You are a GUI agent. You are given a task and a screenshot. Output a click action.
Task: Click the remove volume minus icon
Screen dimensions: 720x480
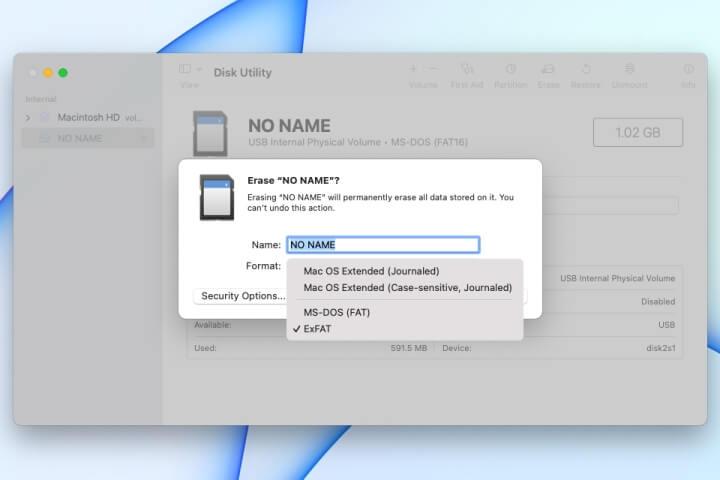point(432,69)
